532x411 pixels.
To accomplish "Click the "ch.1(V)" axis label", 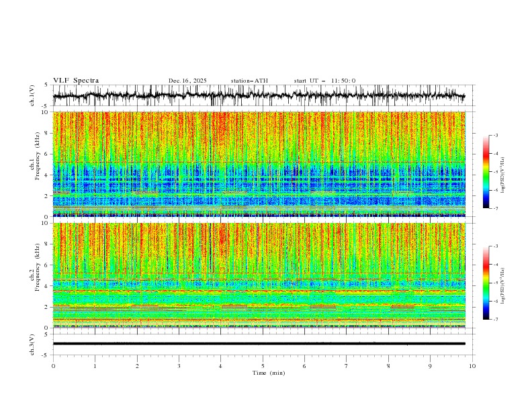I will (32, 95).
